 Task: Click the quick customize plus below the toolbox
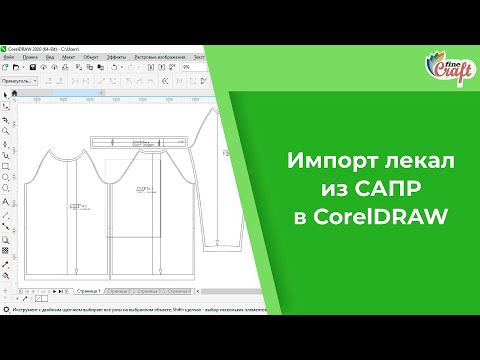coord(5,291)
